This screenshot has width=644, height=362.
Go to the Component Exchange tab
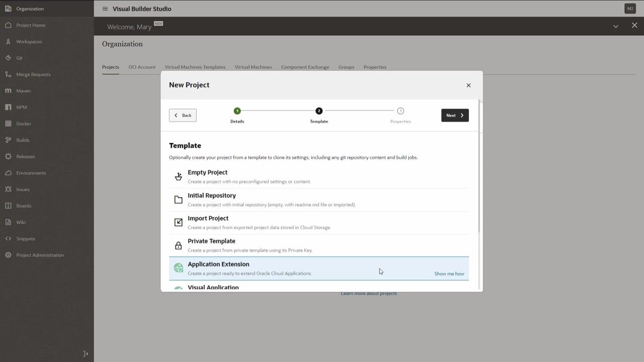(305, 67)
